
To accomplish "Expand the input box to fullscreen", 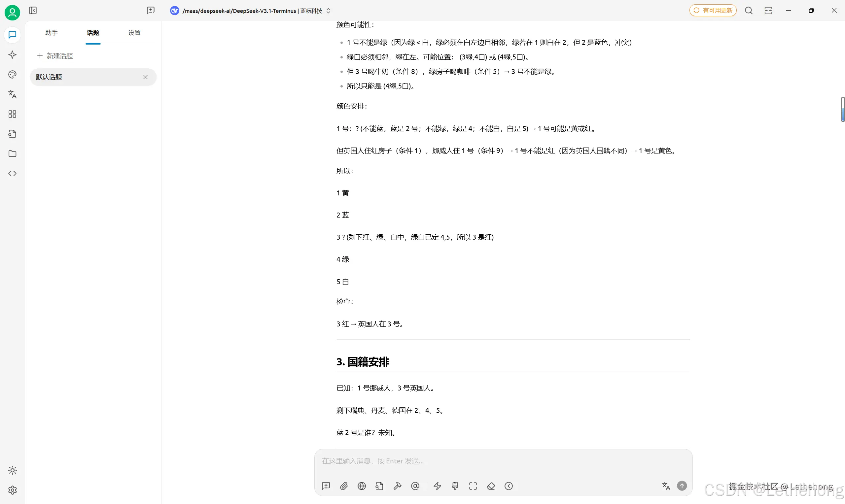I will point(473,486).
